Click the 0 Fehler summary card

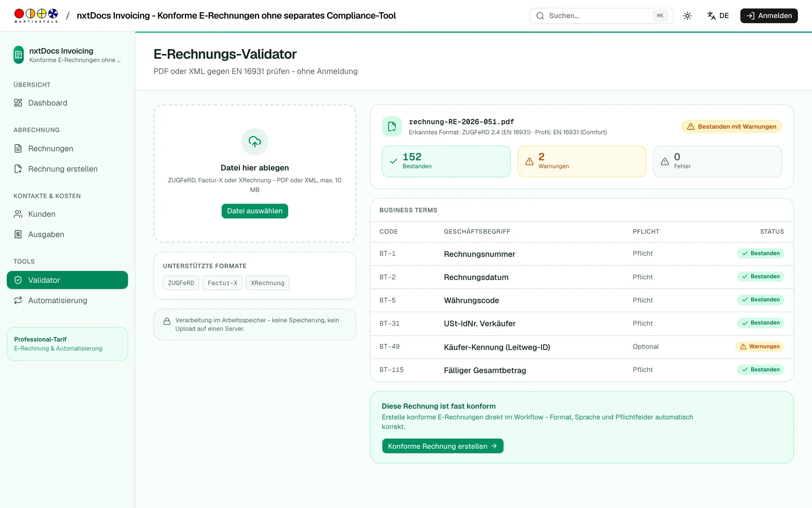point(717,161)
